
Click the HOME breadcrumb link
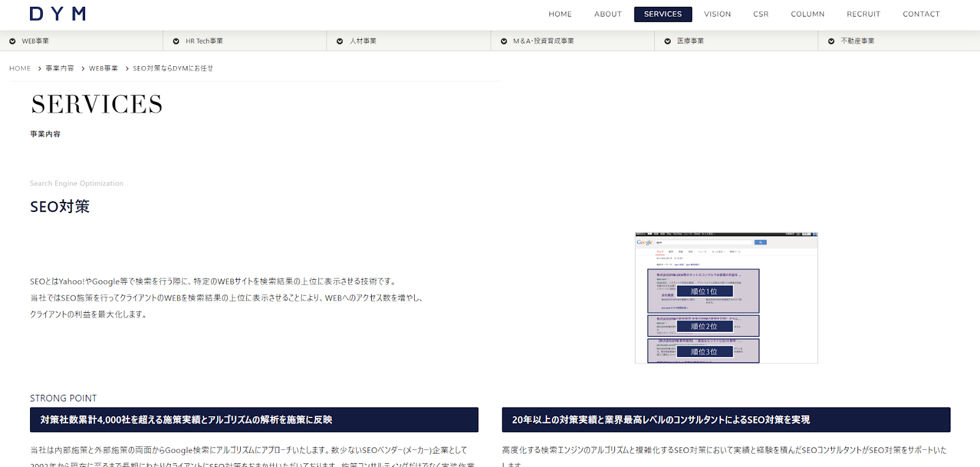(x=20, y=69)
